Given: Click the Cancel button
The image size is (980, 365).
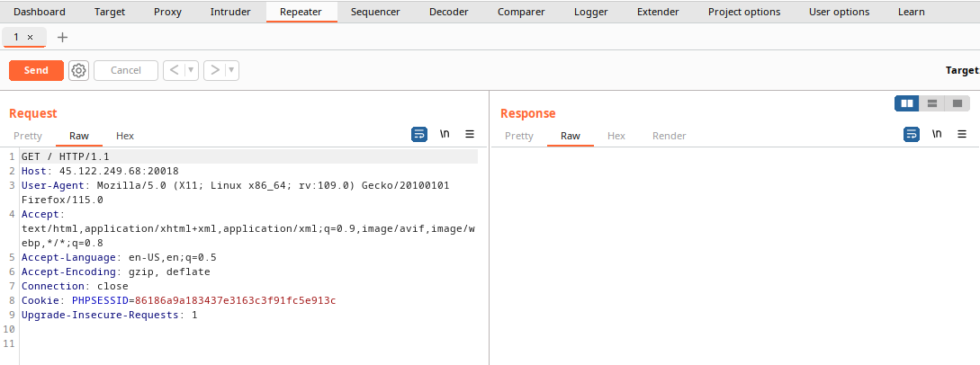Looking at the screenshot, I should tap(126, 70).
